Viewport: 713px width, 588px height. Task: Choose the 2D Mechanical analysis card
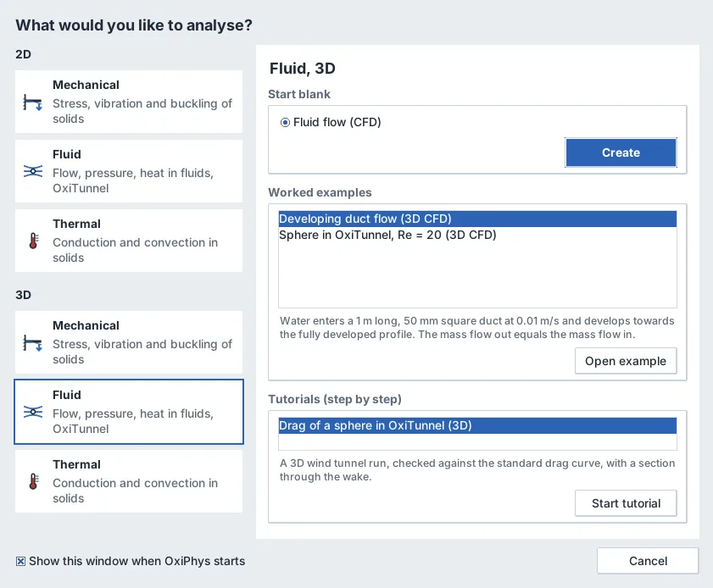point(129,102)
